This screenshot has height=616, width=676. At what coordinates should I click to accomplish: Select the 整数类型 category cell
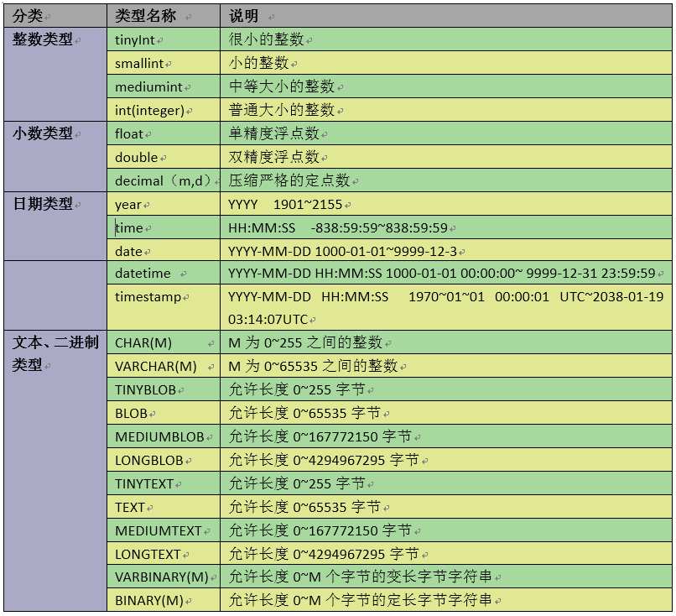point(55,74)
